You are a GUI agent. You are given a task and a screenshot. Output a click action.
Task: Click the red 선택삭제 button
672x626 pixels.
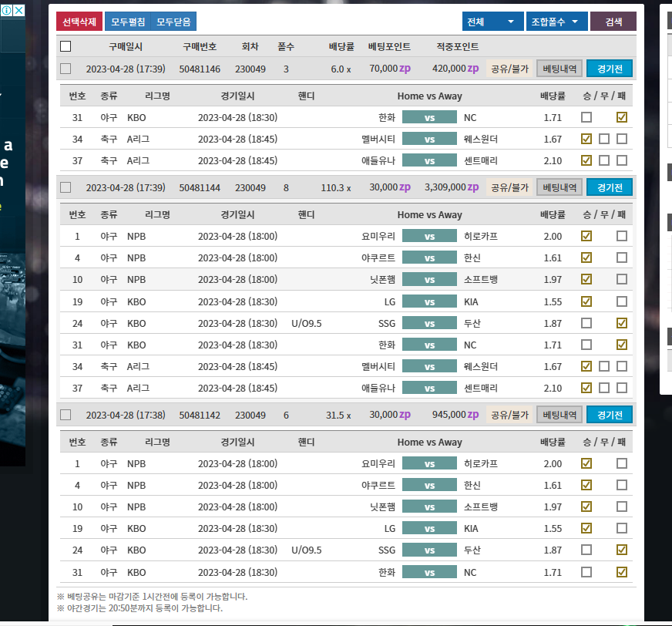79,22
